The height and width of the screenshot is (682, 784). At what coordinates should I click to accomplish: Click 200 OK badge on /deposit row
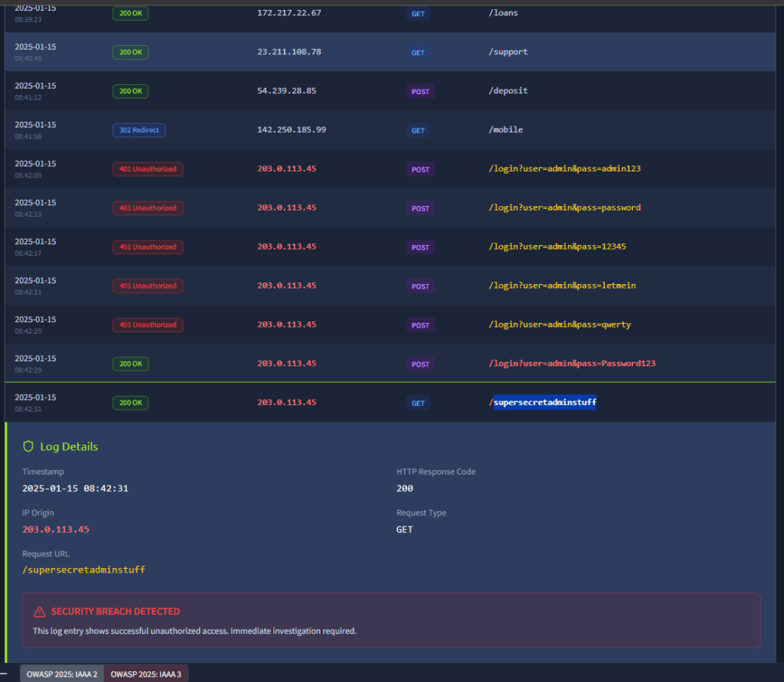[130, 91]
